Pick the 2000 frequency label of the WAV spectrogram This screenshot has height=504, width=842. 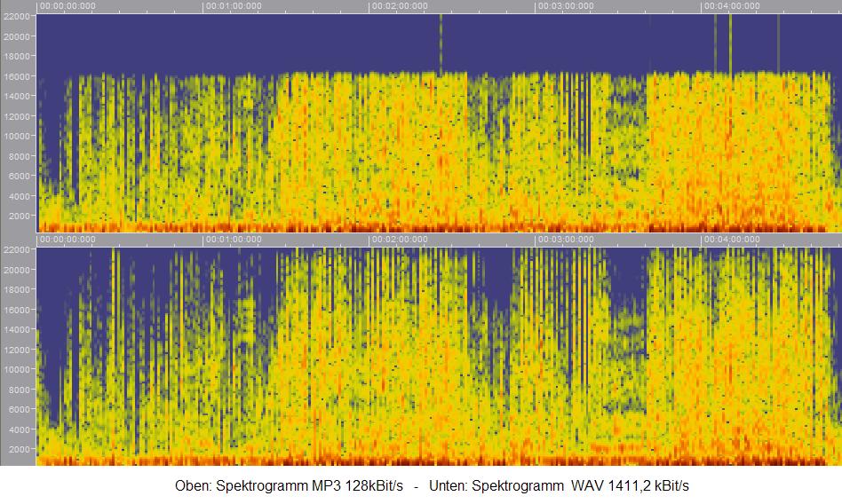pyautogui.click(x=19, y=449)
